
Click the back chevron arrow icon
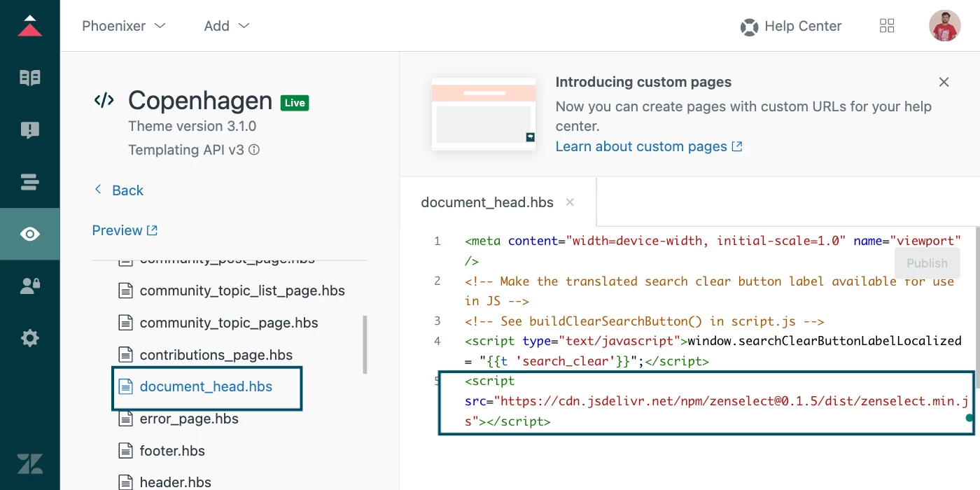click(x=98, y=190)
